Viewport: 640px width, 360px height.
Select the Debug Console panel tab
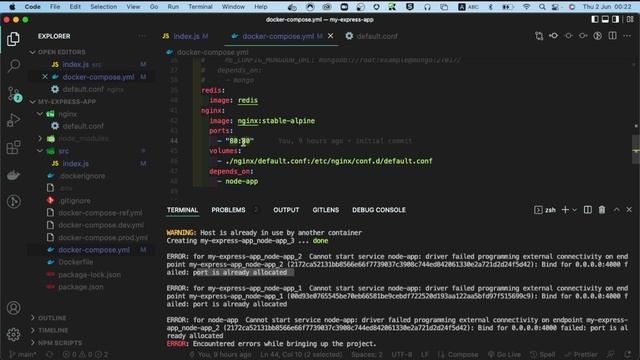click(379, 210)
